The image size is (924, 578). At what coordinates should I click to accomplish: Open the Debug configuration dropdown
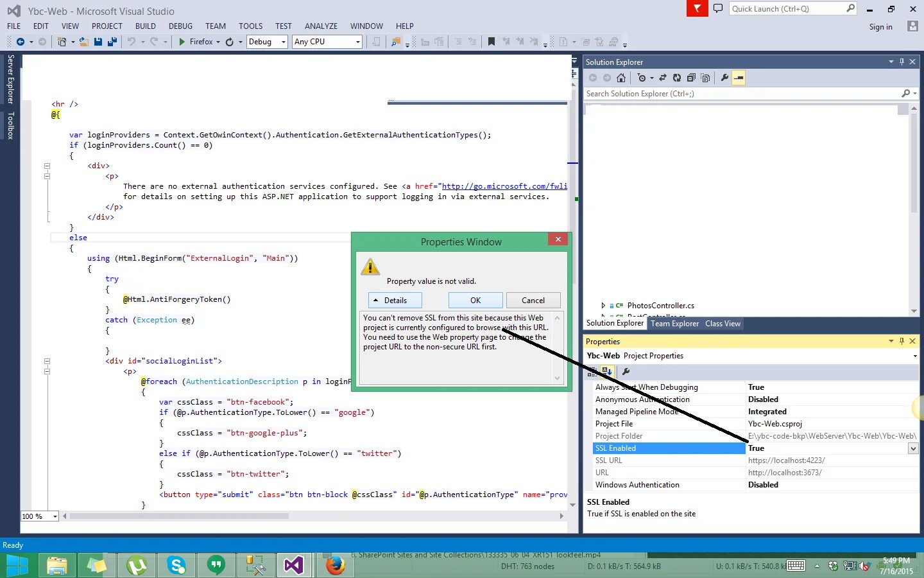tap(284, 42)
